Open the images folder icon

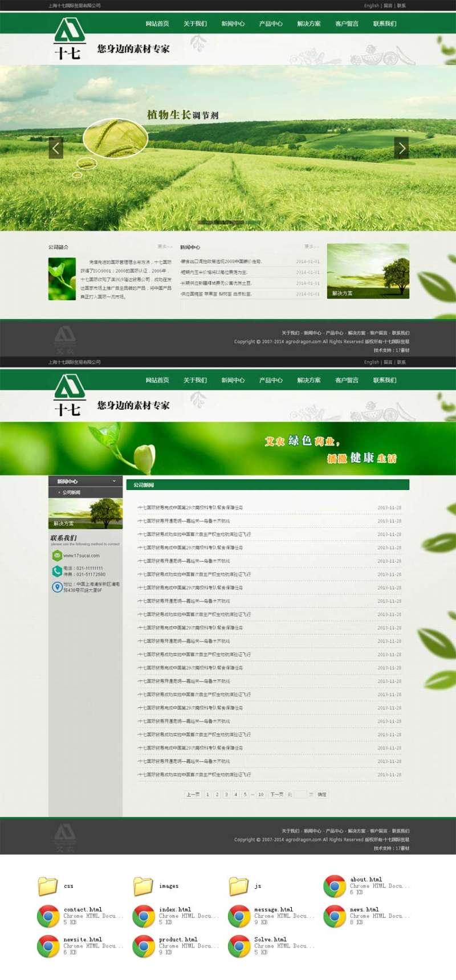143,886
